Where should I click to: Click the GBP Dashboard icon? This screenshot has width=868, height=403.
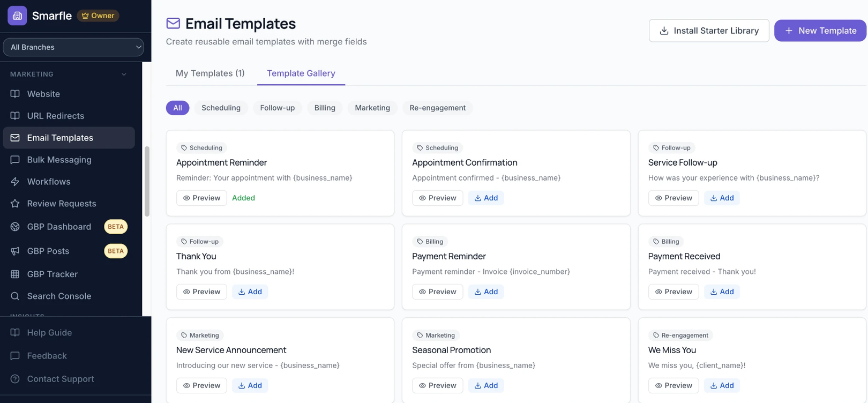click(15, 227)
